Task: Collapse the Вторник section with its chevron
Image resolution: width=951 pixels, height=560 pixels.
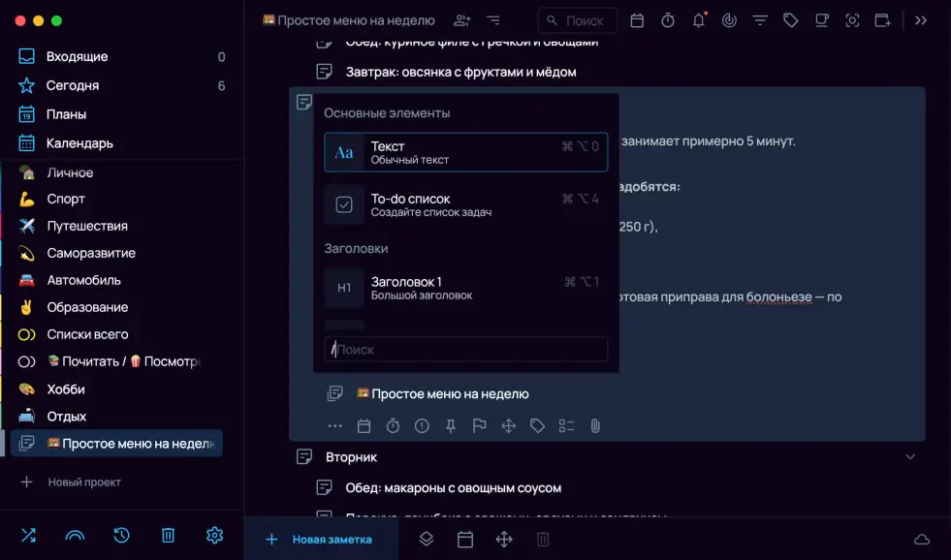Action: 909,456
